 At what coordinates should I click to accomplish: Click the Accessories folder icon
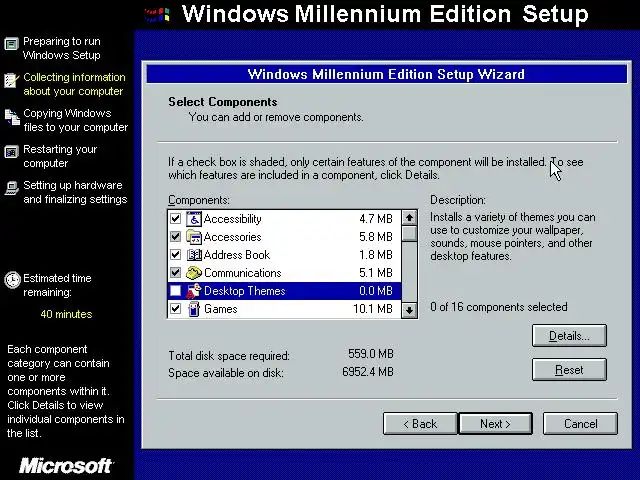(x=194, y=237)
